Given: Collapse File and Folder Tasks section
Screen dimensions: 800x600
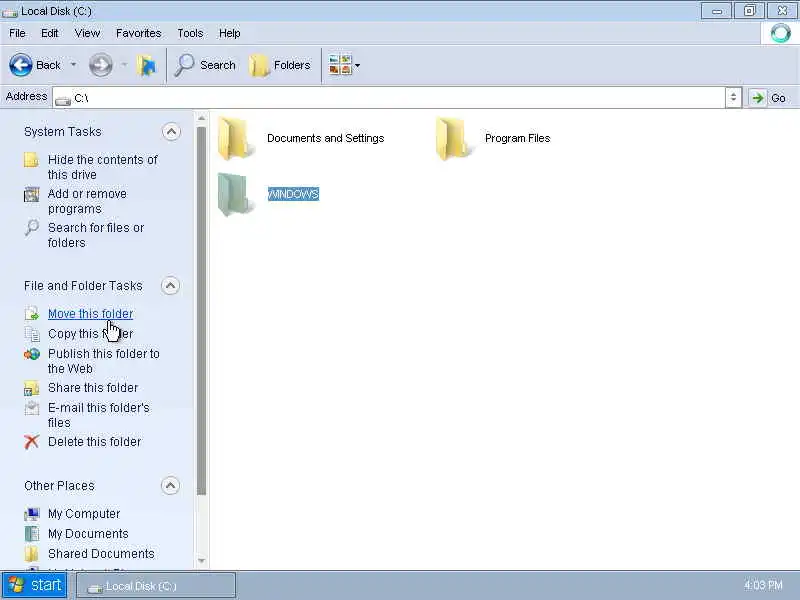Looking at the screenshot, I should [x=170, y=286].
